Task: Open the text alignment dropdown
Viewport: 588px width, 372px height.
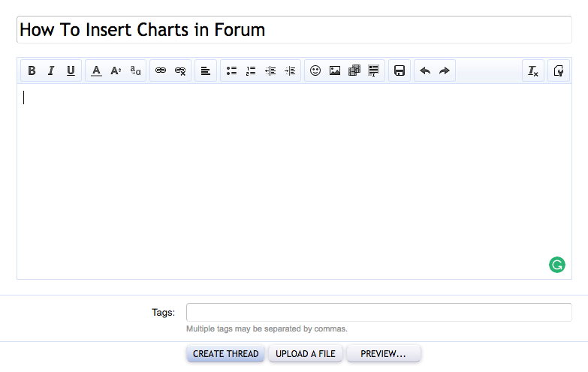Action: 206,71
